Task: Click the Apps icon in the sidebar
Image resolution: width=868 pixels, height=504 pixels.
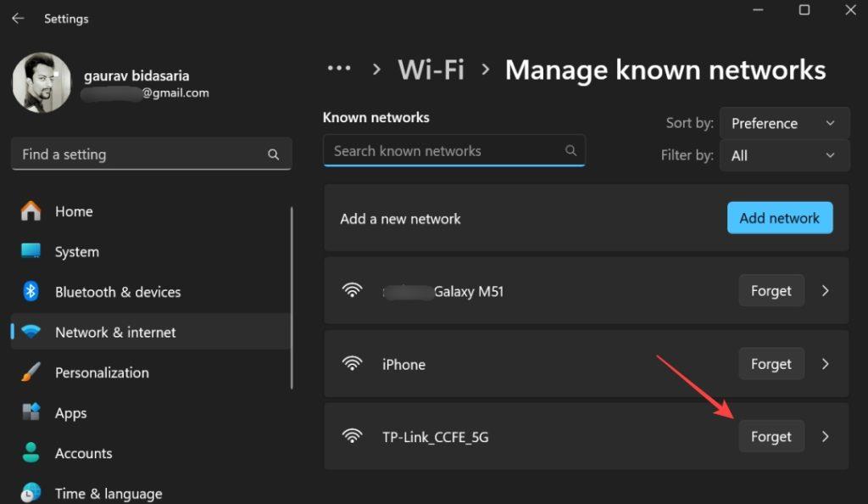Action: click(31, 412)
